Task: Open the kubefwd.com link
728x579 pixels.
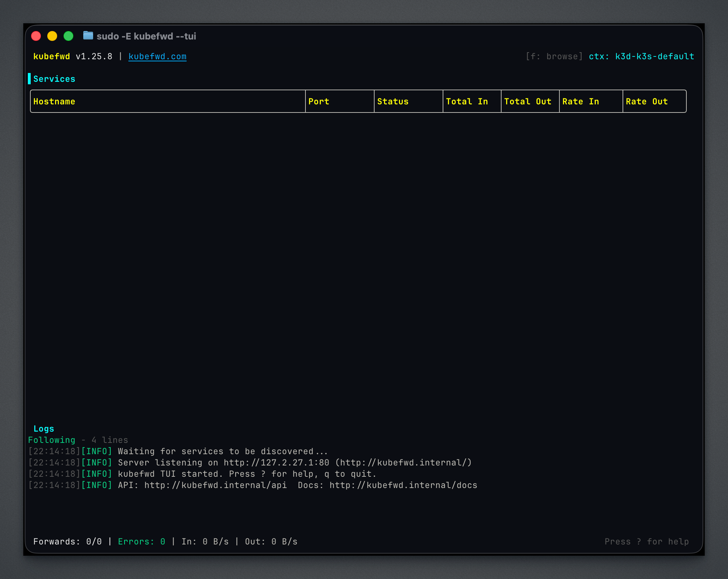Action: (x=157, y=56)
